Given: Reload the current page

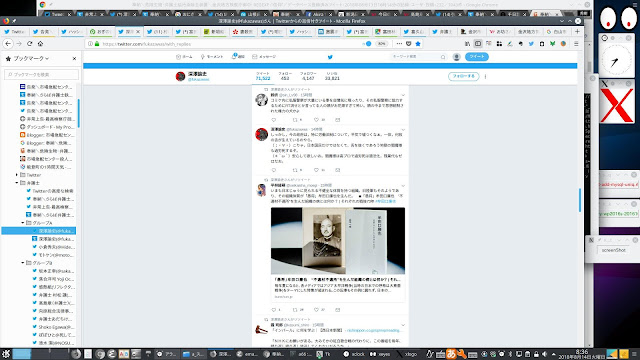Looking at the screenshot, I should coord(29,44).
